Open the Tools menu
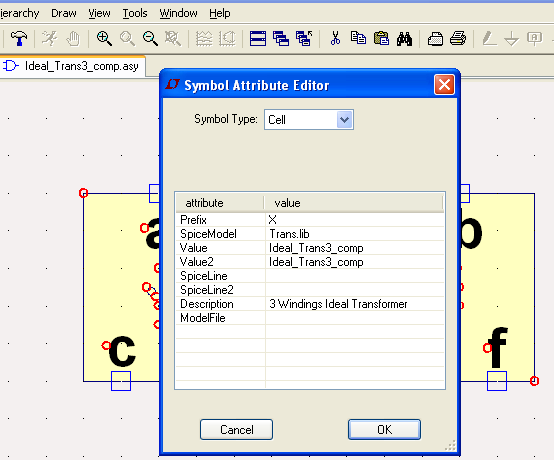The image size is (554, 460). [x=135, y=13]
